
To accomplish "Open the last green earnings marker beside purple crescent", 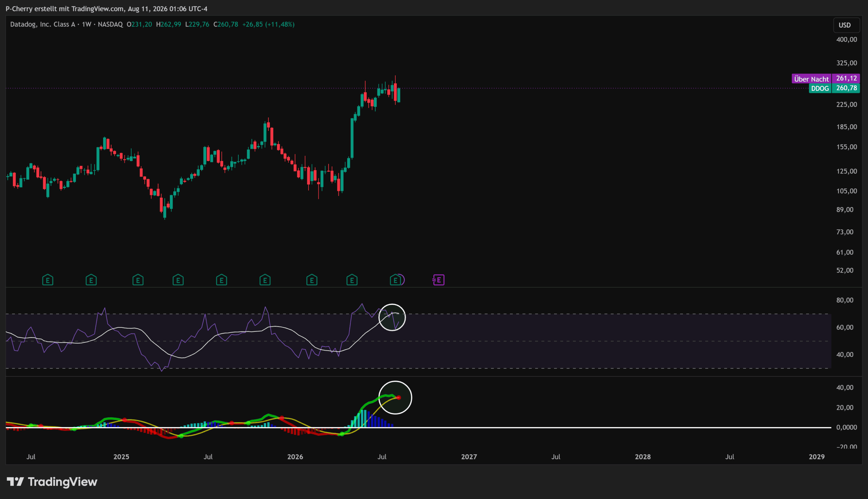I will point(395,280).
